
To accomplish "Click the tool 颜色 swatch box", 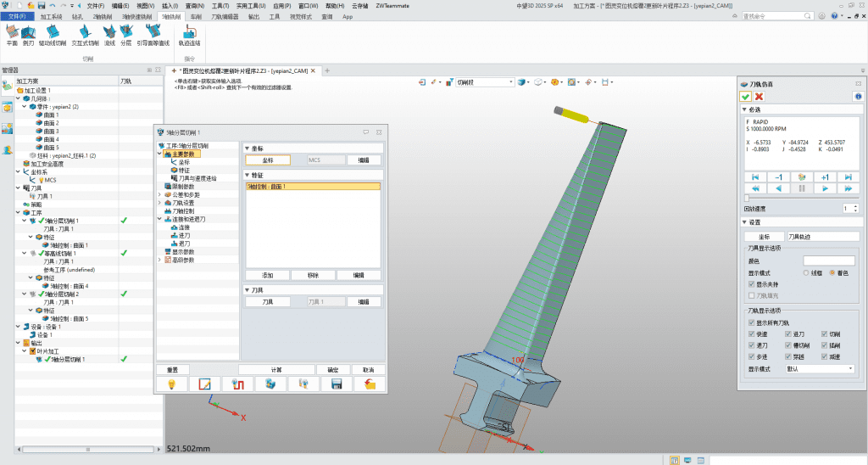I will [x=829, y=261].
